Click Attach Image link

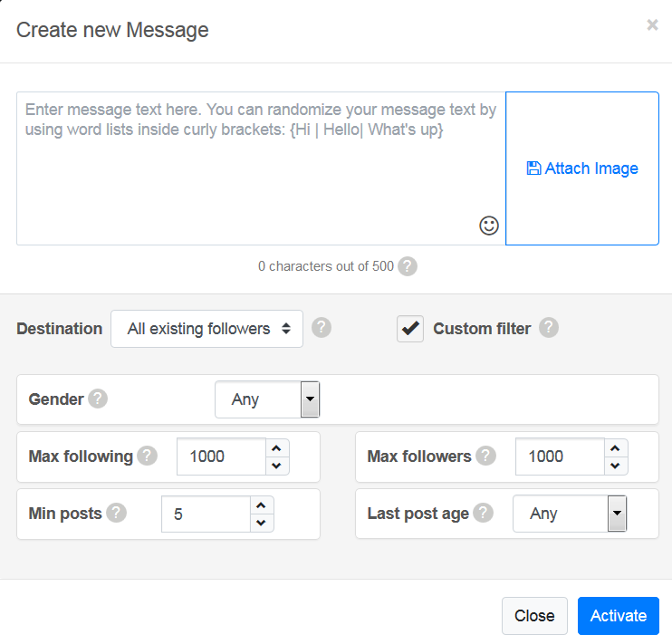(582, 168)
